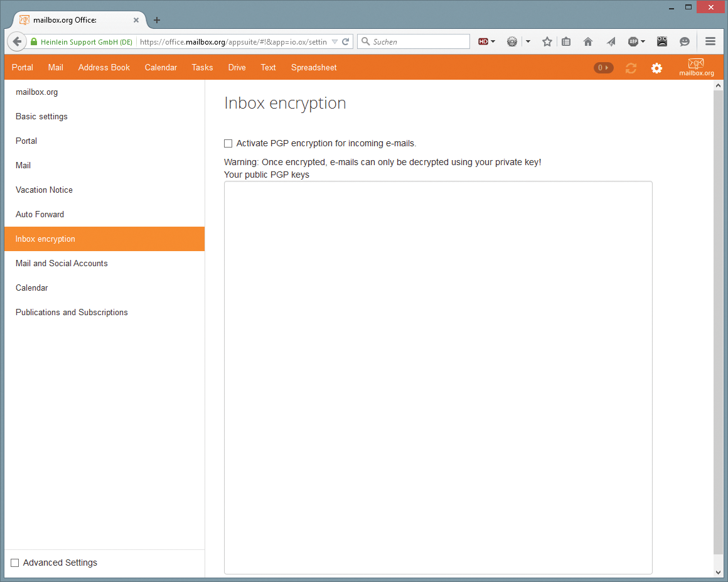Open the Drive section from the top menu
This screenshot has height=582, width=728.
[237, 67]
